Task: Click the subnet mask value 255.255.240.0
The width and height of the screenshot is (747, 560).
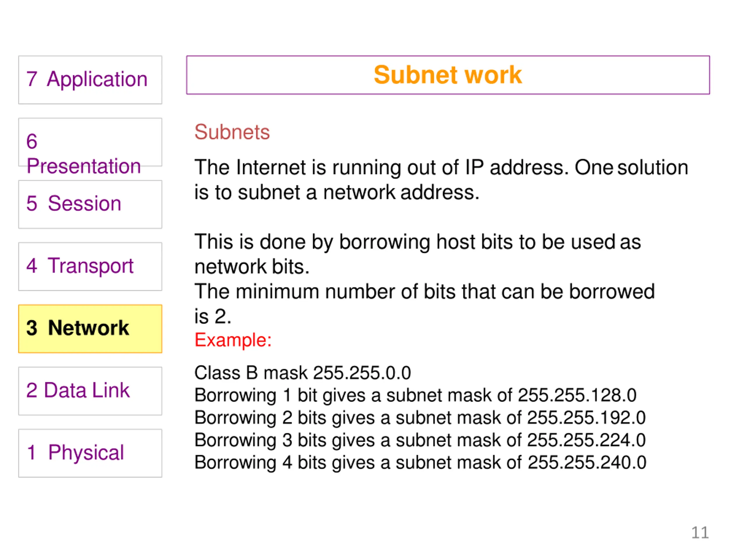Action: [587, 463]
